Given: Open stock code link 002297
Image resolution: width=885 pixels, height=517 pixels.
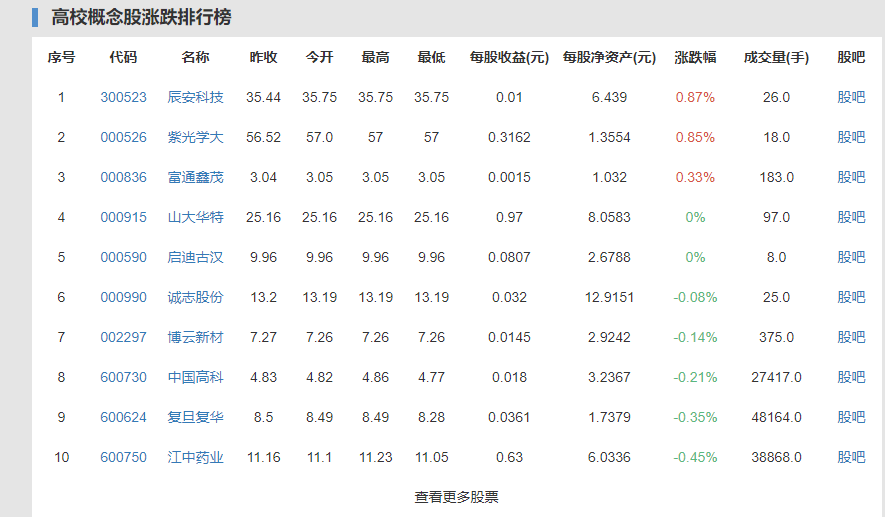Looking at the screenshot, I should pyautogui.click(x=123, y=338).
